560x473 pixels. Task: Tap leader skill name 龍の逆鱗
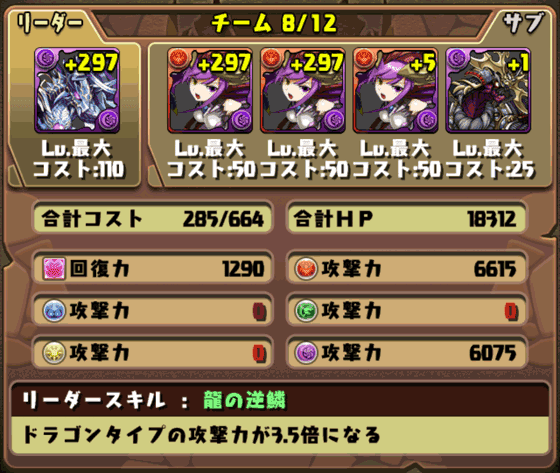tap(245, 400)
